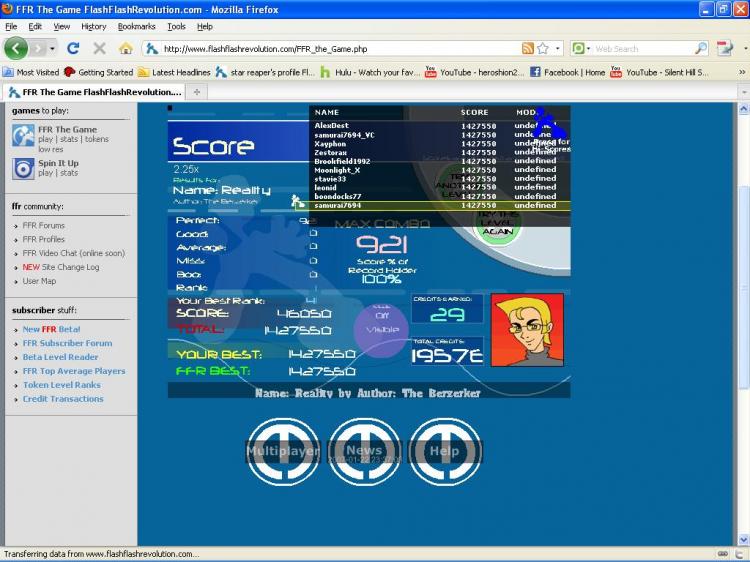The width and height of the screenshot is (750, 562).
Task: Click the vertical page scrollbar
Action: click(x=743, y=287)
